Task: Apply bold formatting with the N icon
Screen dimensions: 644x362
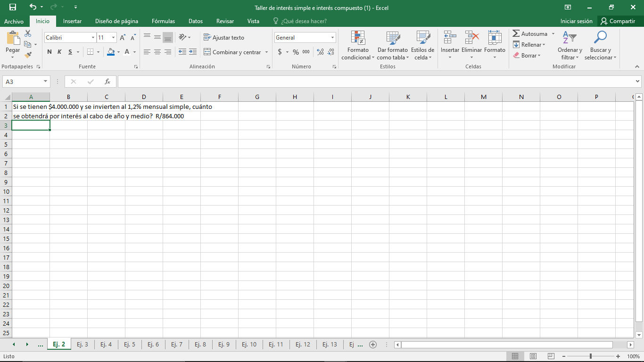Action: [x=49, y=52]
